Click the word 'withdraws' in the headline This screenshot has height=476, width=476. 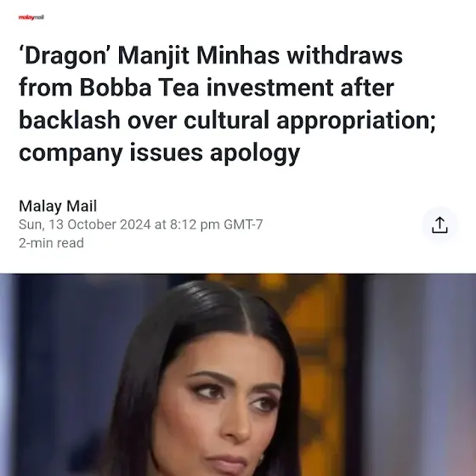(x=345, y=55)
